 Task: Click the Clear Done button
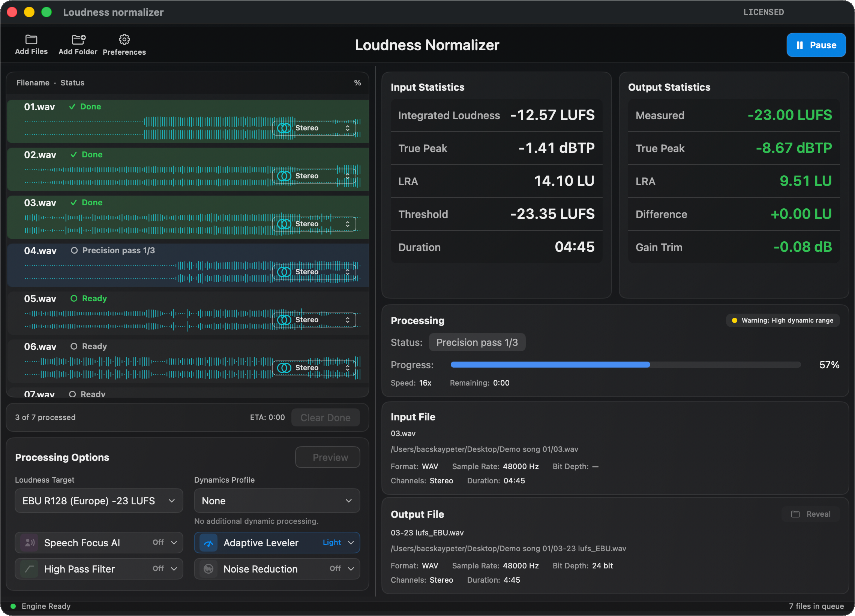click(325, 417)
